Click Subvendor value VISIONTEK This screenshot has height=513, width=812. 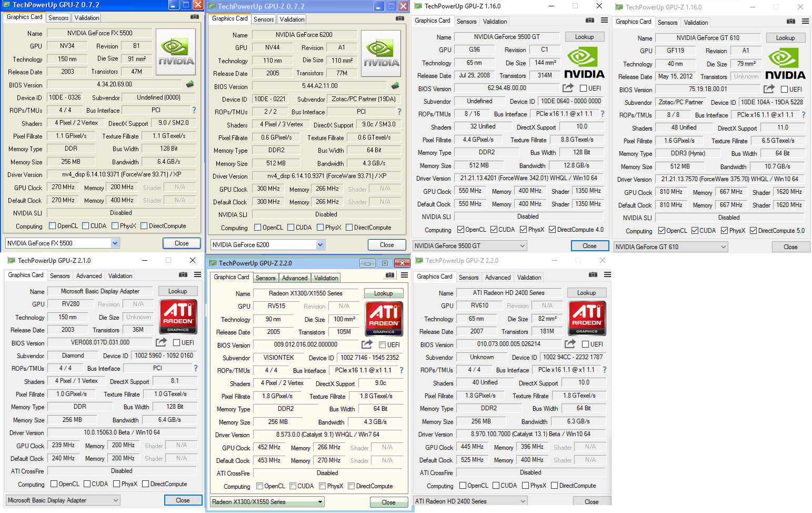278,358
